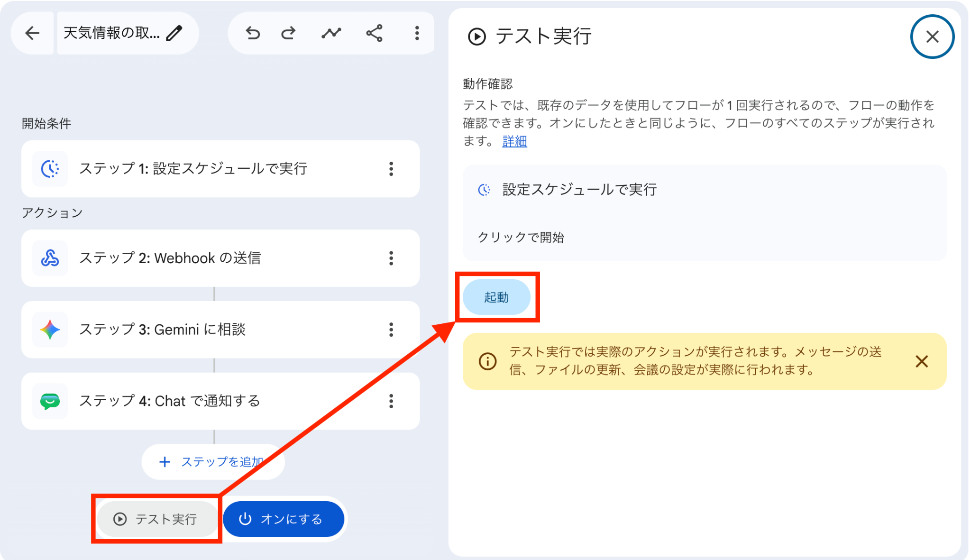Select the Gemini sparkle icon in ステップ 3
Image resolution: width=971 pixels, height=560 pixels.
(50, 330)
